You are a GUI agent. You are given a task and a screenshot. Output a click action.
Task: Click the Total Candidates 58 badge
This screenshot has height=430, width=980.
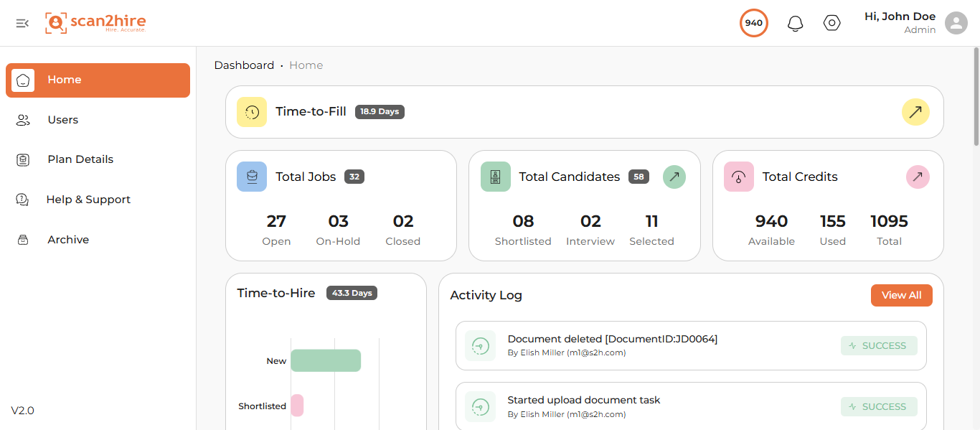639,177
